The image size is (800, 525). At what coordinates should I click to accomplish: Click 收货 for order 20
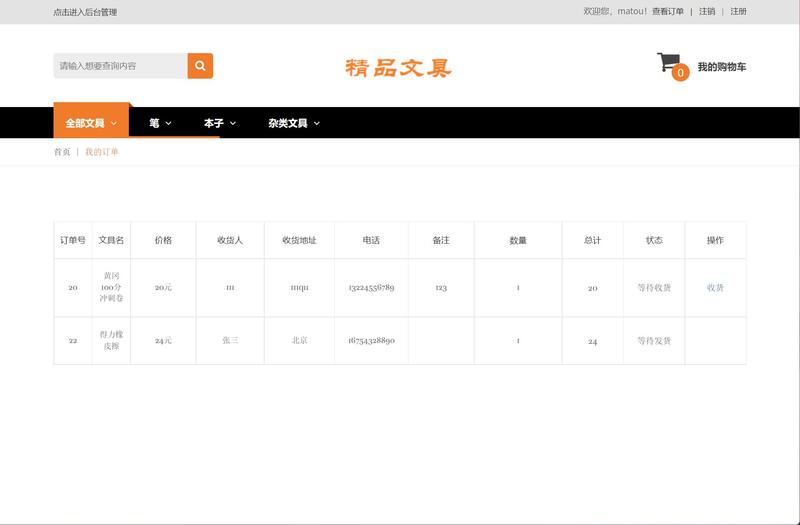point(715,288)
